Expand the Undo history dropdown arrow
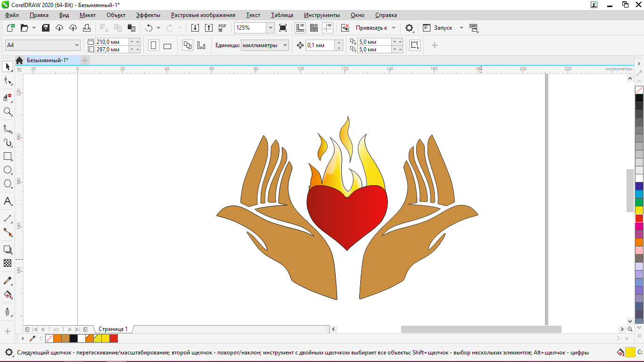 158,28
